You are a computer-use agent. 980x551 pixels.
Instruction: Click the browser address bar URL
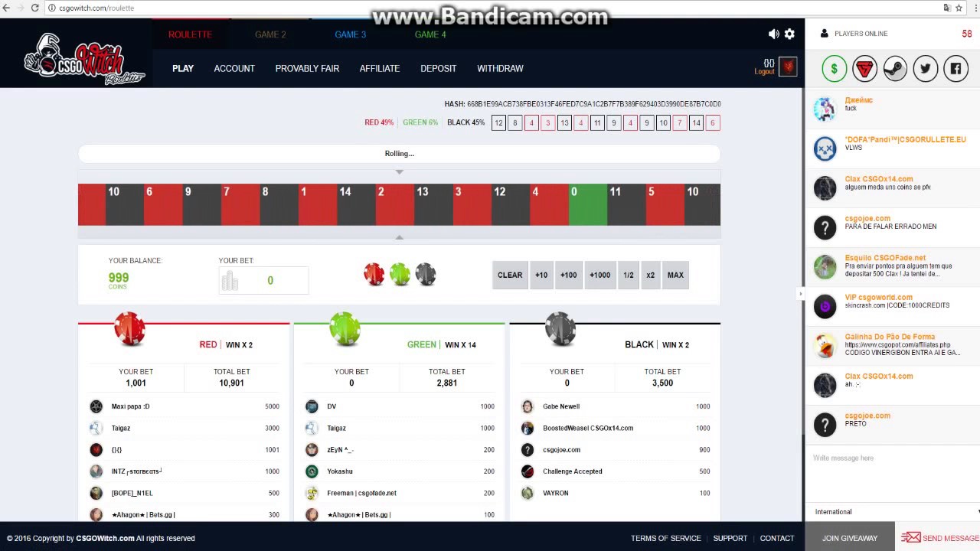pos(96,8)
